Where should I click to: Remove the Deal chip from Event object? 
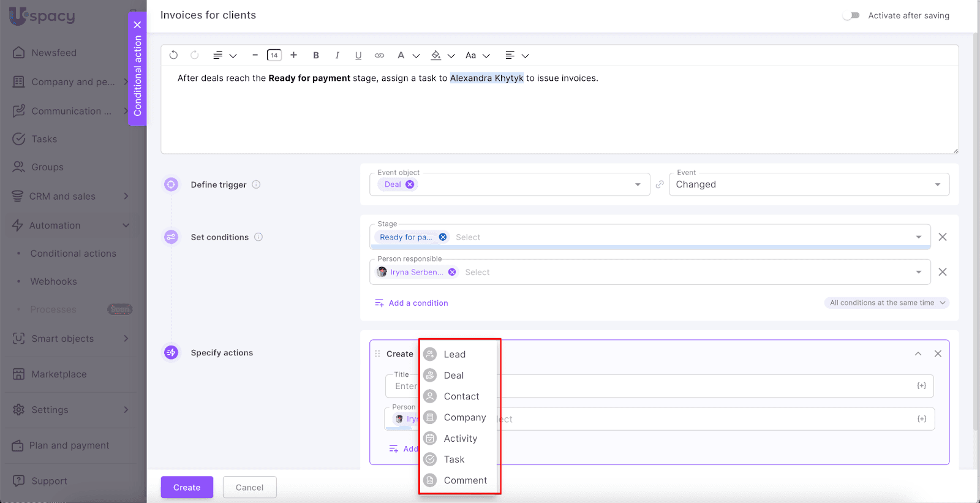tap(410, 184)
